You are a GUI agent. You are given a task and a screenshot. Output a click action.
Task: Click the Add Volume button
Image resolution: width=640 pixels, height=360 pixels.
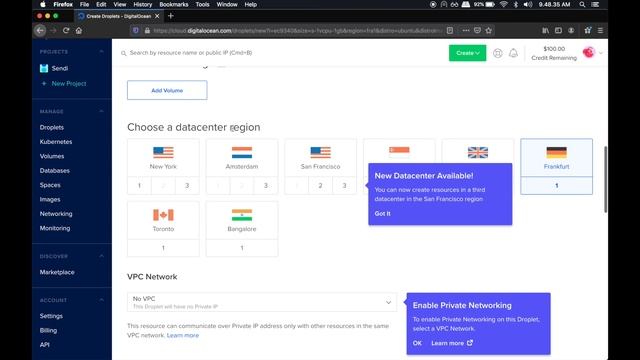tap(167, 90)
